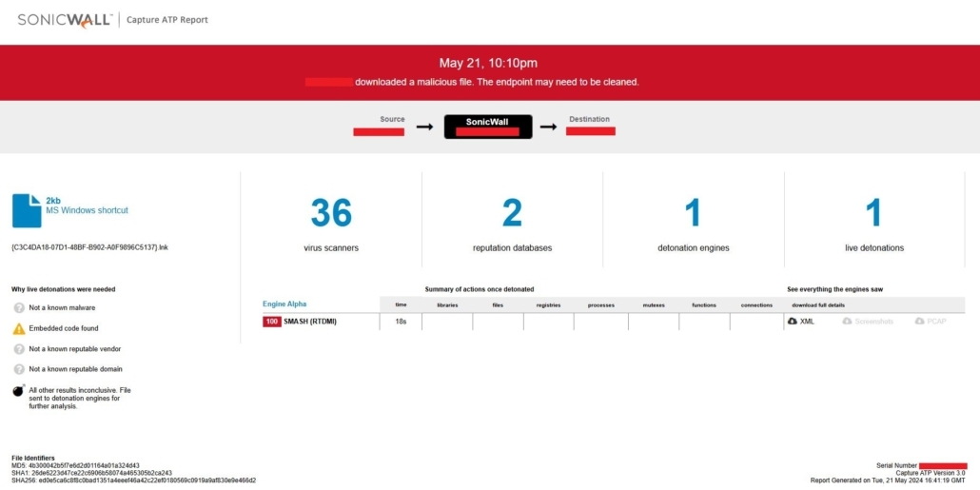Click the time column header
This screenshot has height=490, width=980.
pos(401,305)
